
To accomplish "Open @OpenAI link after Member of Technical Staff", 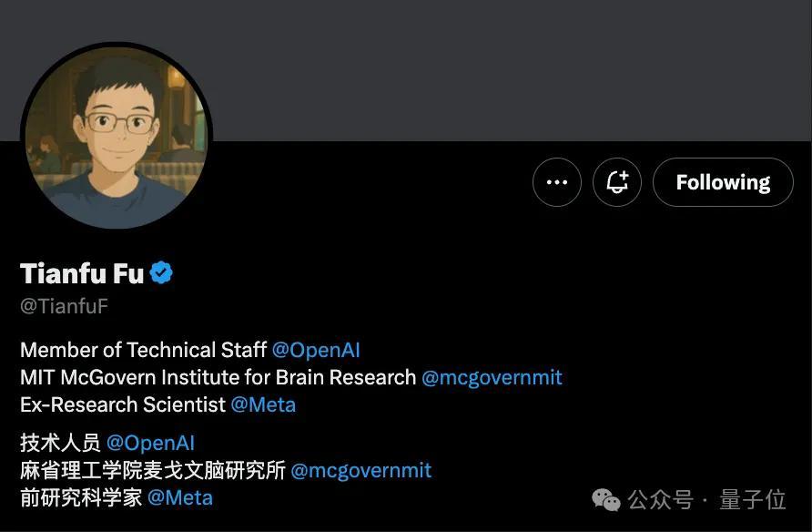I will 316,350.
